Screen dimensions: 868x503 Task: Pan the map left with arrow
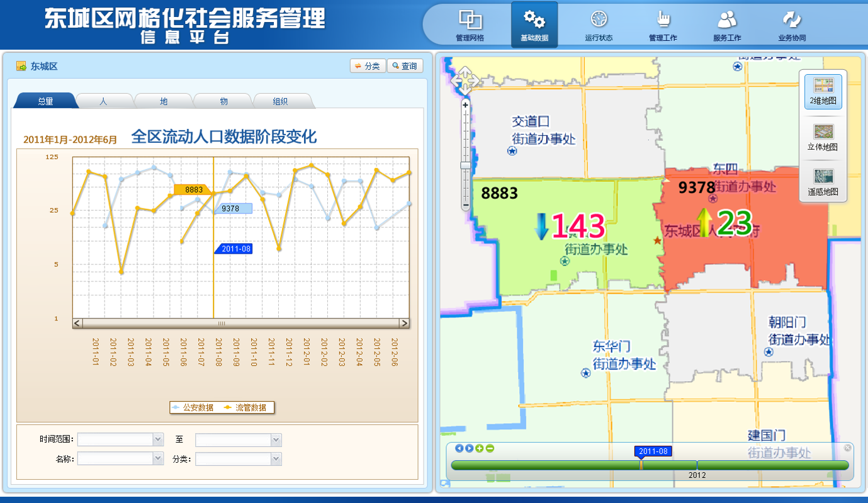(x=456, y=81)
